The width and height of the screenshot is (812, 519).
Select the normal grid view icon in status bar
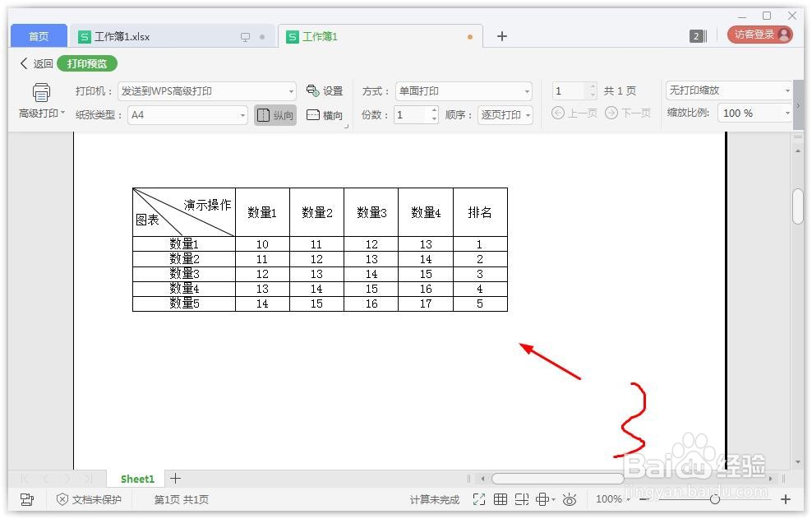coord(501,499)
